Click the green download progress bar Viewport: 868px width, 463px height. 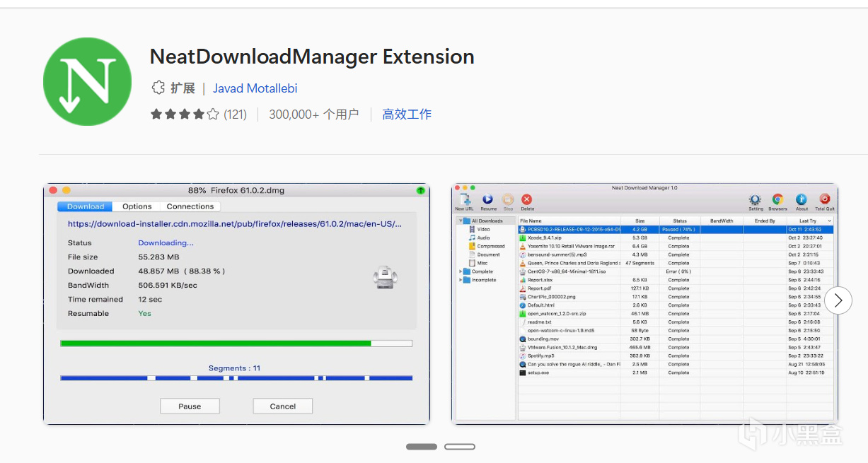(x=236, y=344)
